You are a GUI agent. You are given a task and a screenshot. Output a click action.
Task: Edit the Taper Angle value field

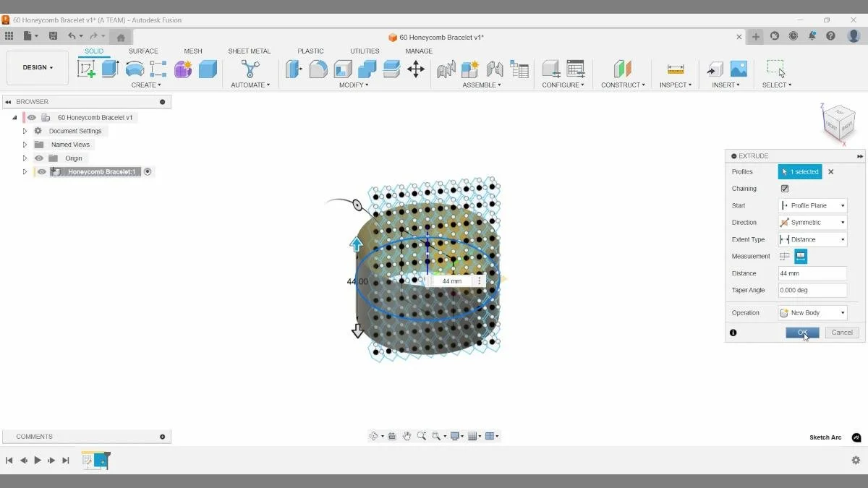tap(812, 289)
